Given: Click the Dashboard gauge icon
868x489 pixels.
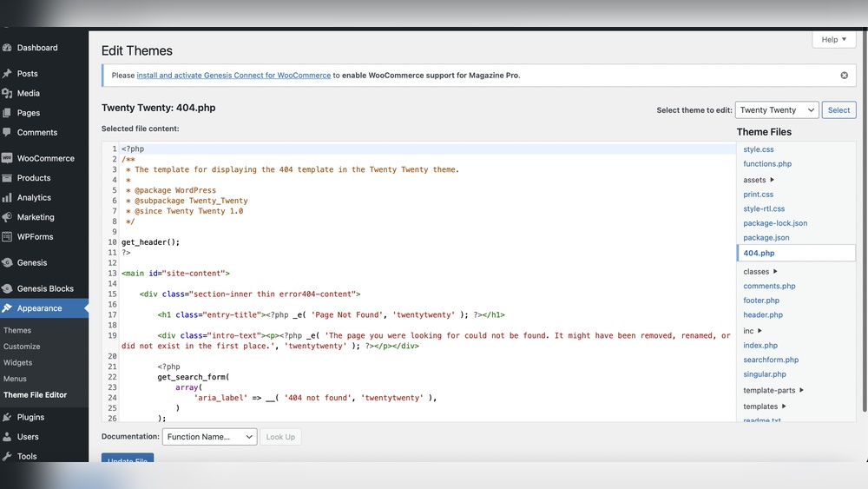Looking at the screenshot, I should [x=7, y=48].
